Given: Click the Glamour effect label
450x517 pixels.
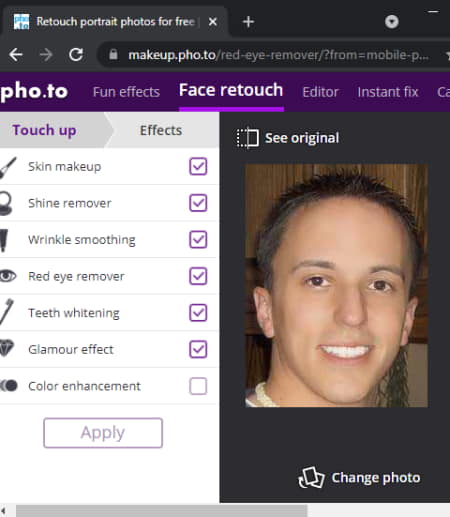Looking at the screenshot, I should 71,350.
